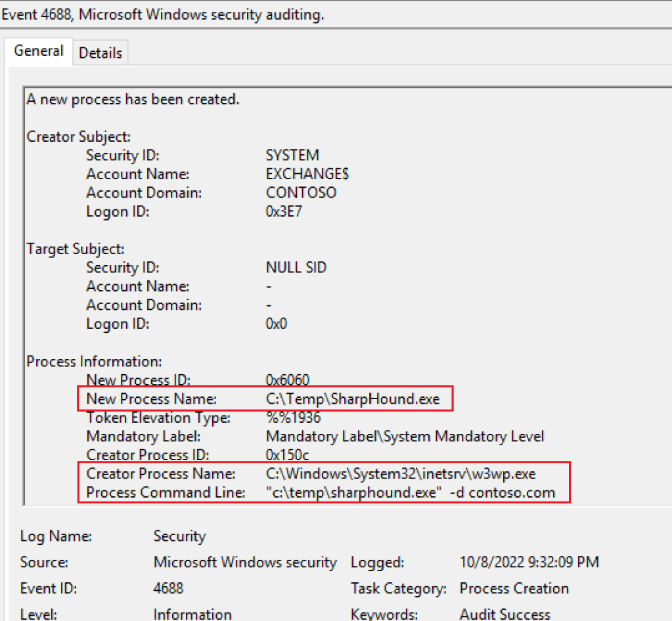This screenshot has width=672, height=621.
Task: Click the 'A new process has been created' line
Action: tap(133, 100)
